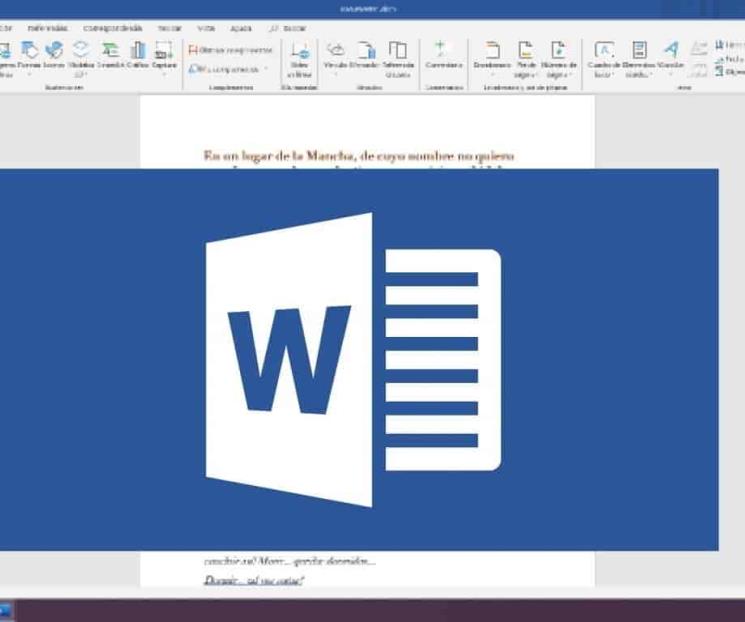Open the Captura screenshot menu
Image resolution: width=745 pixels, height=622 pixels.
click(x=164, y=59)
